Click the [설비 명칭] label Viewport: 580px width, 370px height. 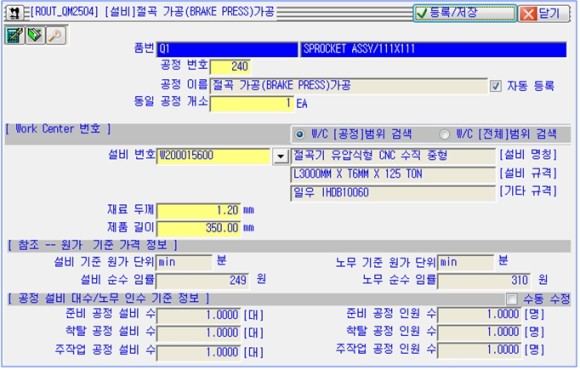(528, 155)
